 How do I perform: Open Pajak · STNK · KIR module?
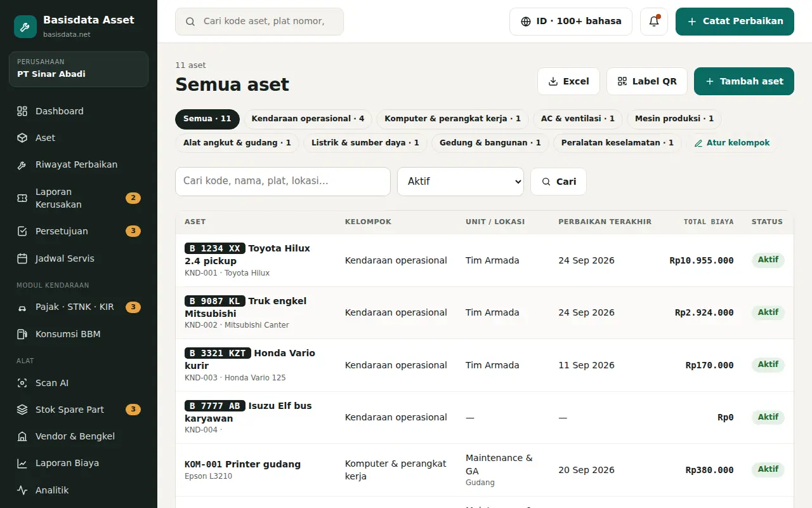79,307
